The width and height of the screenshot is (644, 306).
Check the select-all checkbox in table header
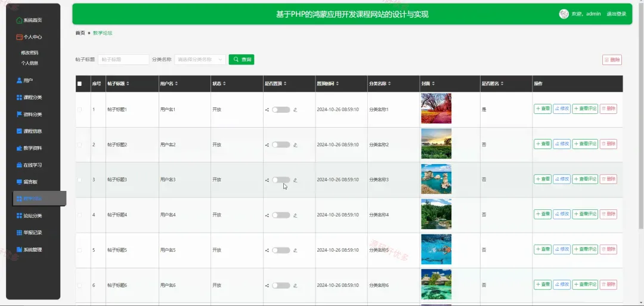pyautogui.click(x=80, y=84)
